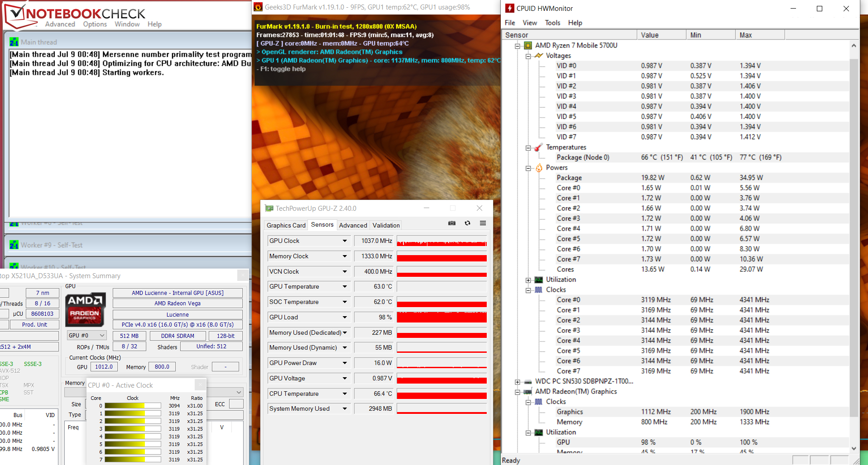Open the Help menu in HWMonitor
Viewport: 868px width, 465px height.
(x=575, y=23)
